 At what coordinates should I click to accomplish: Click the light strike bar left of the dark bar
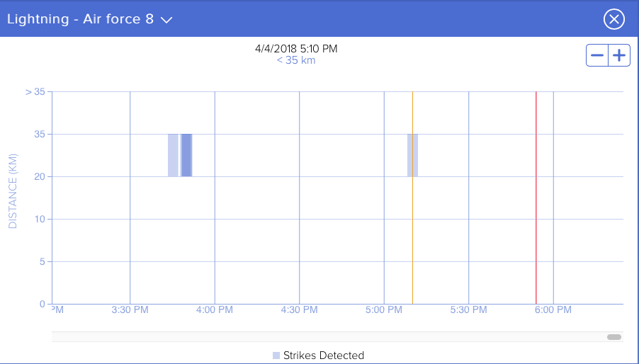[173, 155]
